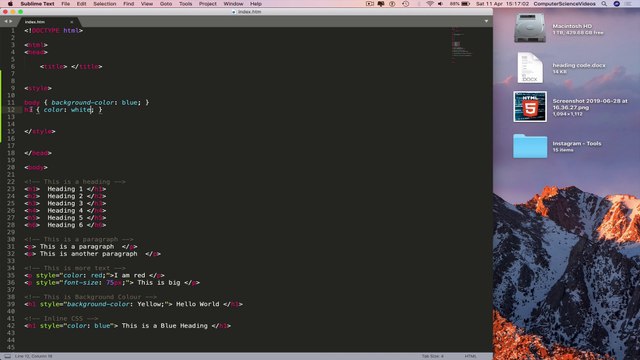
Task: Open Notification Center icon
Action: (628, 4)
